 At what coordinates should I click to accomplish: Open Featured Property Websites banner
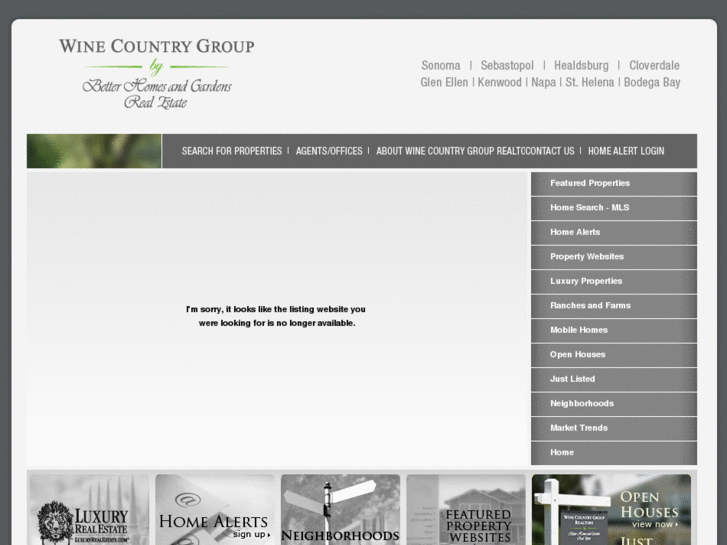(466, 509)
